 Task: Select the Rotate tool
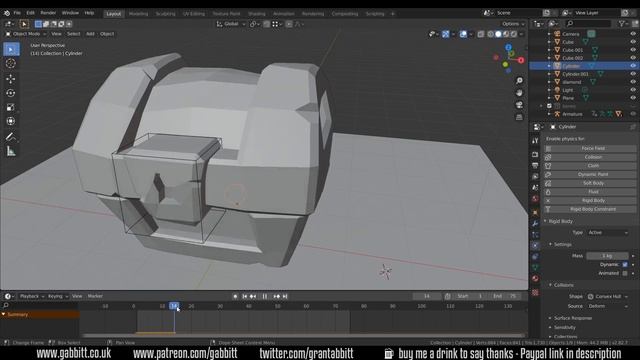(x=11, y=93)
